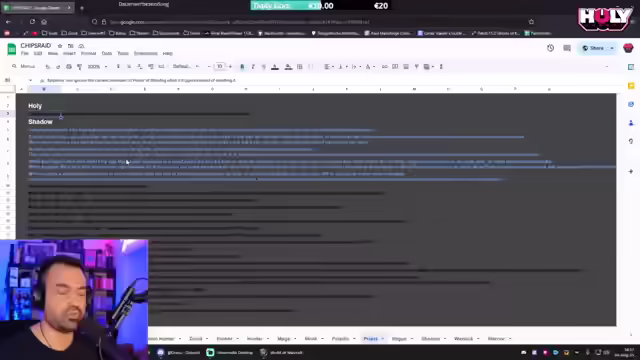This screenshot has width=640, height=360.
Task: Open the fill color tool
Action: coord(288,67)
